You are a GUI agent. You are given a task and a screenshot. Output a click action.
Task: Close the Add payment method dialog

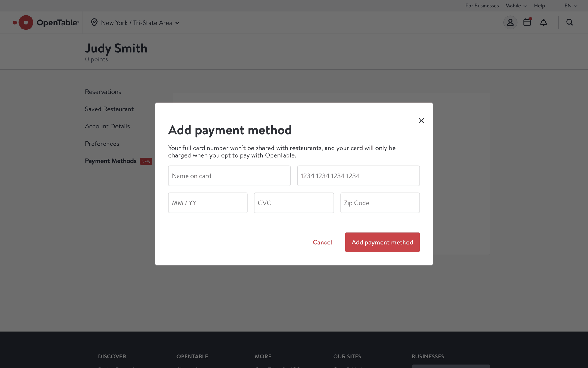pos(421,121)
